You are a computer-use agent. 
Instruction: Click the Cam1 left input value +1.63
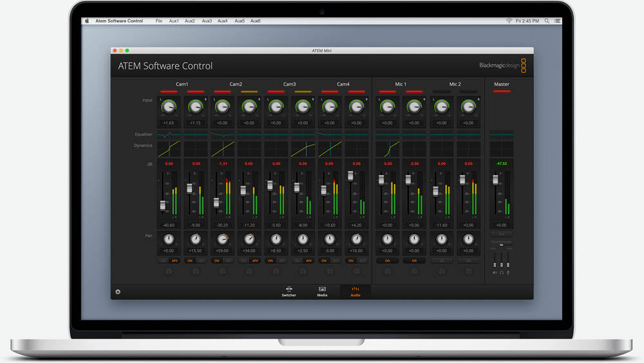coord(168,123)
